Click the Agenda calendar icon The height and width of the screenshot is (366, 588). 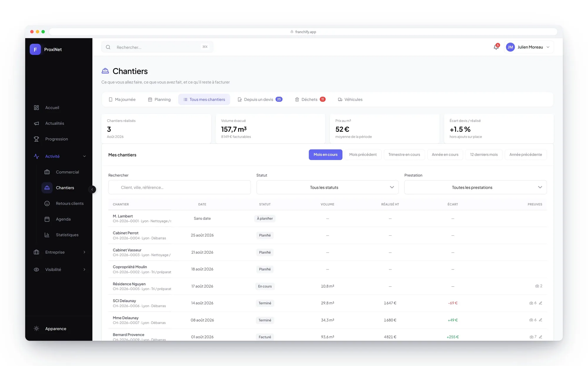(x=47, y=219)
